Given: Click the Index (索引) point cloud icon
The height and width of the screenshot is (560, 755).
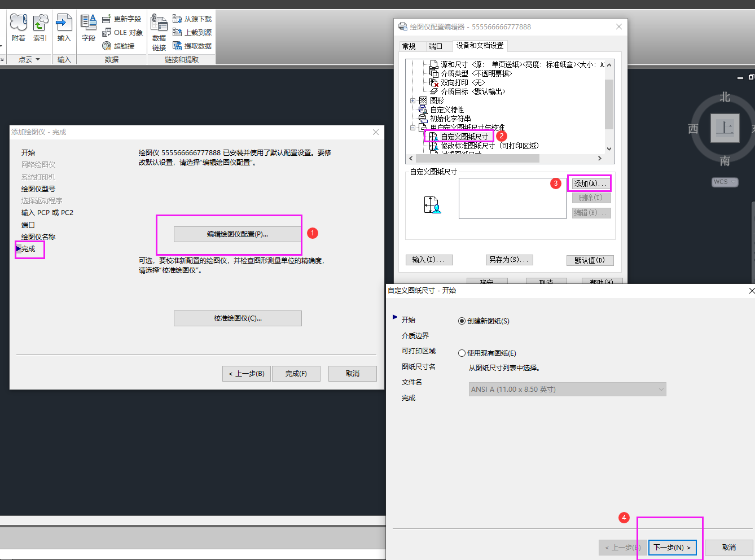Looking at the screenshot, I should (x=40, y=28).
